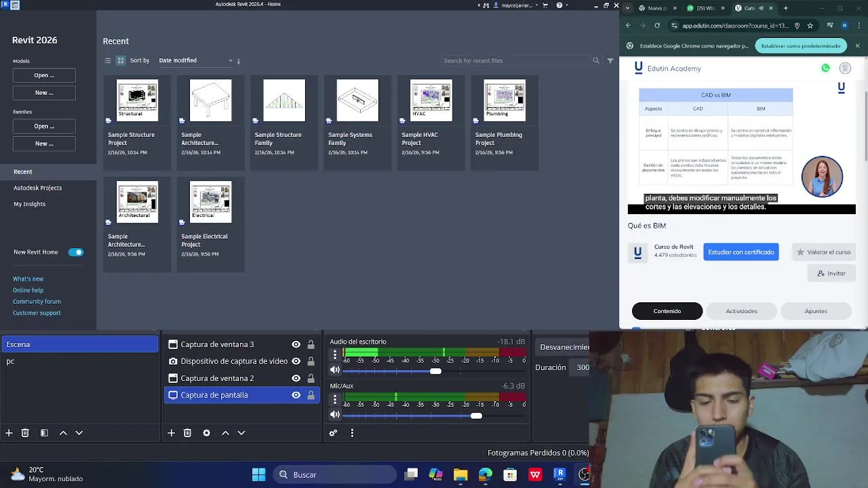Move the selected OBS source down
The width and height of the screenshot is (868, 488).
point(241,432)
